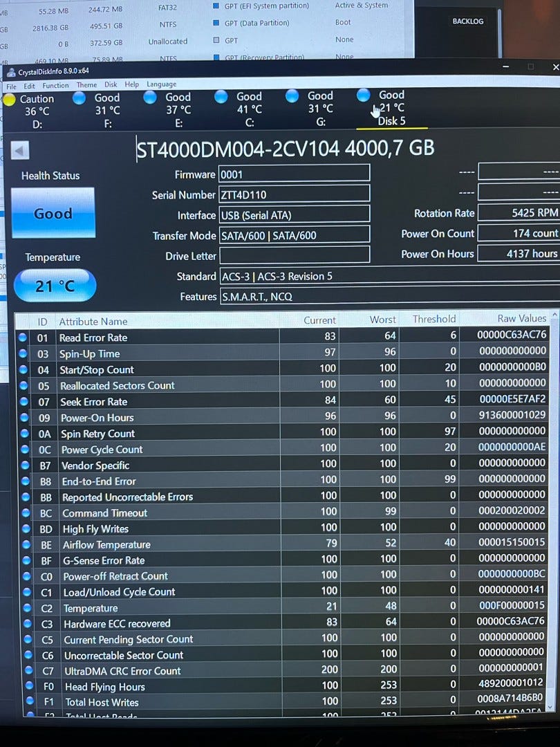Viewport: 560px width, 747px height.
Task: Select the Head Flying Hours row
Action: click(x=286, y=685)
